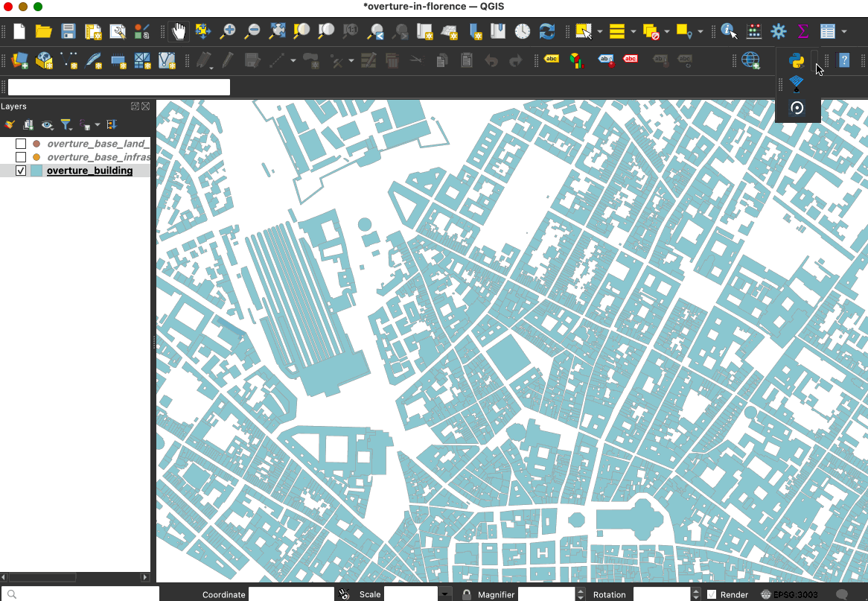Click the Coordinate input field

tap(290, 594)
